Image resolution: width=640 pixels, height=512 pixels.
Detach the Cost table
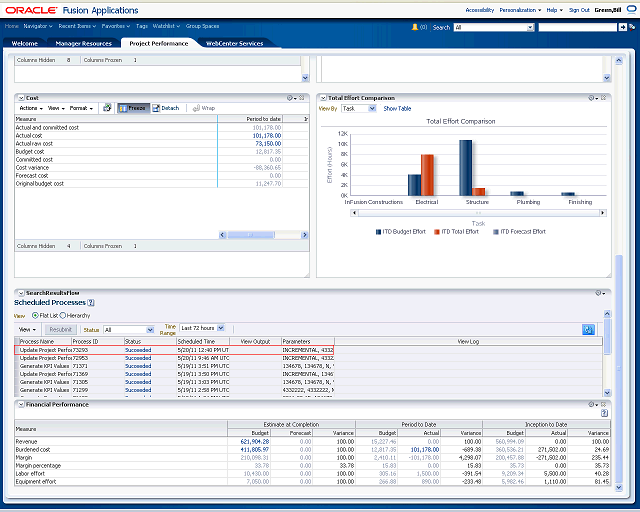pos(166,108)
